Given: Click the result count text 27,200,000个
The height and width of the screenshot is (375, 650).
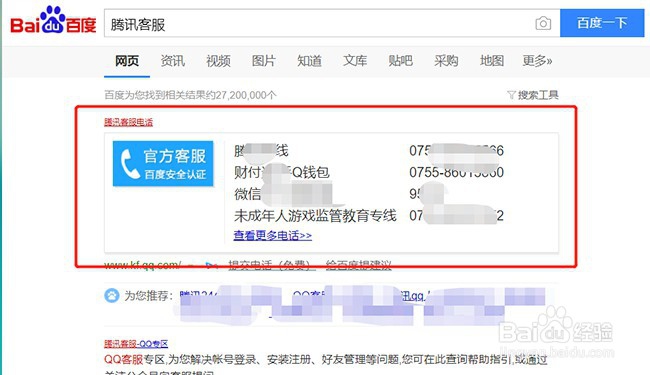Looking at the screenshot, I should [x=246, y=95].
